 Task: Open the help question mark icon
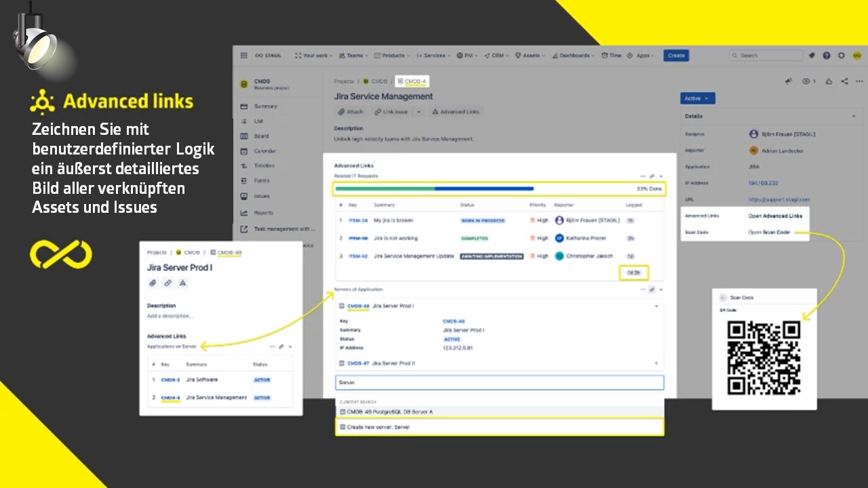827,56
